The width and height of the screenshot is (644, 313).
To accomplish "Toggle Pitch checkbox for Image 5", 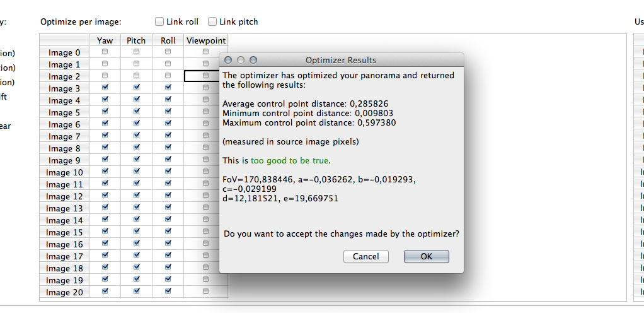I will click(x=137, y=112).
